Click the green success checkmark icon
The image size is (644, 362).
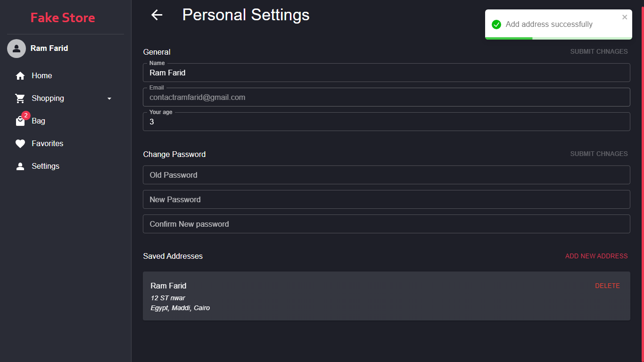[x=496, y=25]
